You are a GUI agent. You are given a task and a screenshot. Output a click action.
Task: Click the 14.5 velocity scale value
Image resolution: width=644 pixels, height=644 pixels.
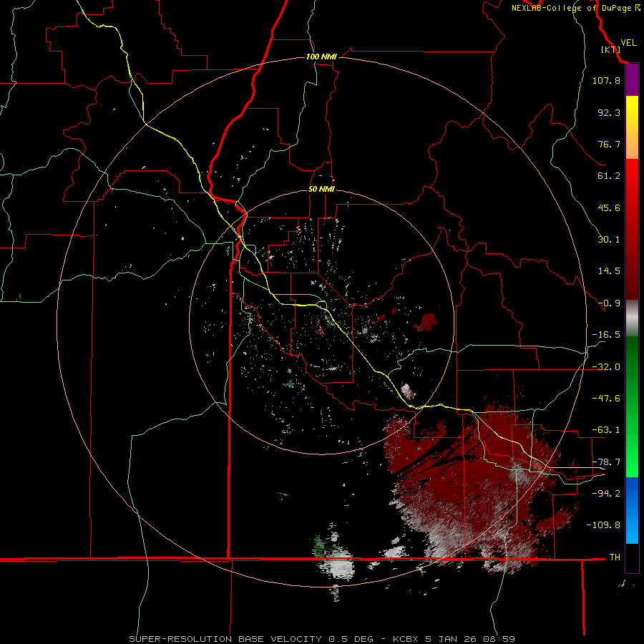tap(609, 271)
